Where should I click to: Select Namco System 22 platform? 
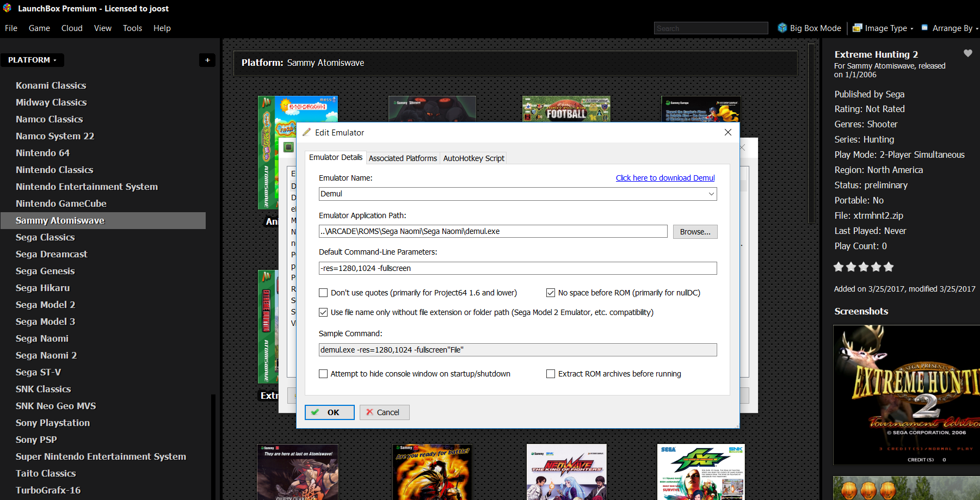[x=55, y=136]
